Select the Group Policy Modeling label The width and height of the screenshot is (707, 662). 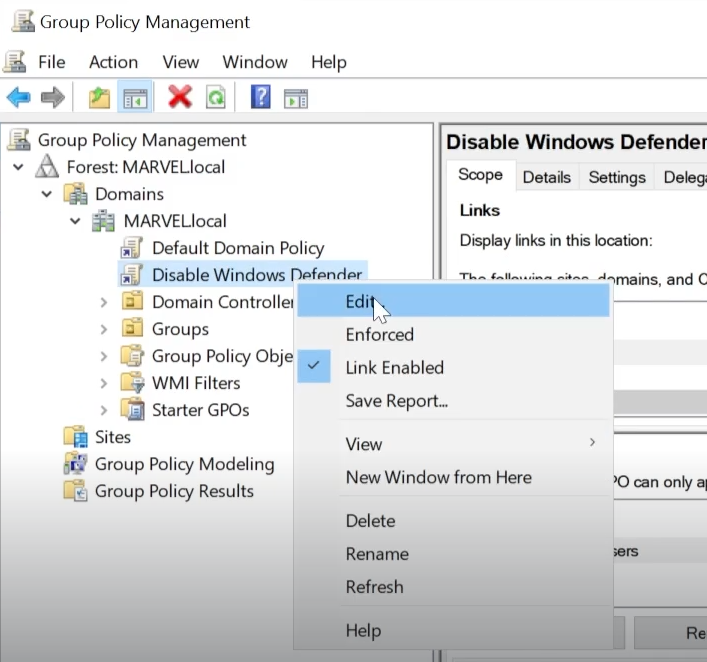[184, 464]
